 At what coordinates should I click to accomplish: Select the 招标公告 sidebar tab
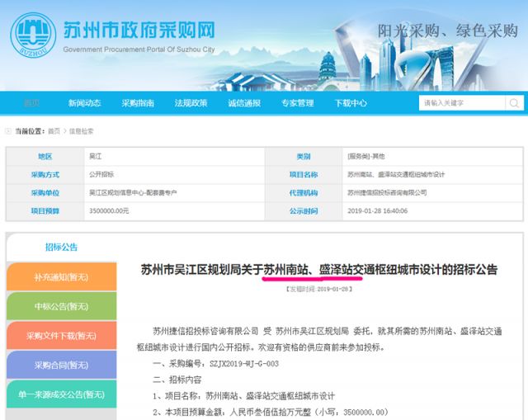pyautogui.click(x=61, y=247)
